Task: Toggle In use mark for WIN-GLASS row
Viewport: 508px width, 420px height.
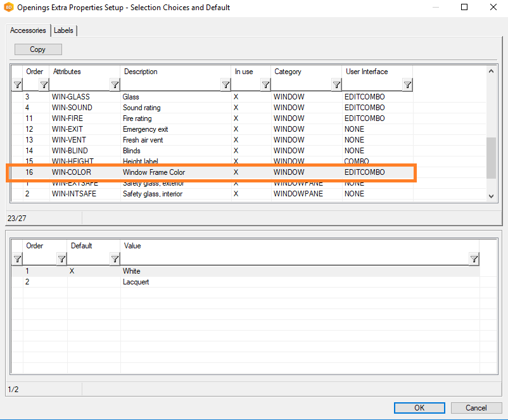Action: [x=236, y=97]
